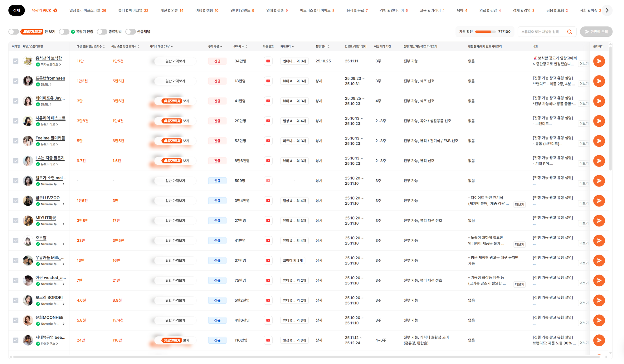Open YouTube recent ad for 홍석천의 보석함

coord(268,61)
